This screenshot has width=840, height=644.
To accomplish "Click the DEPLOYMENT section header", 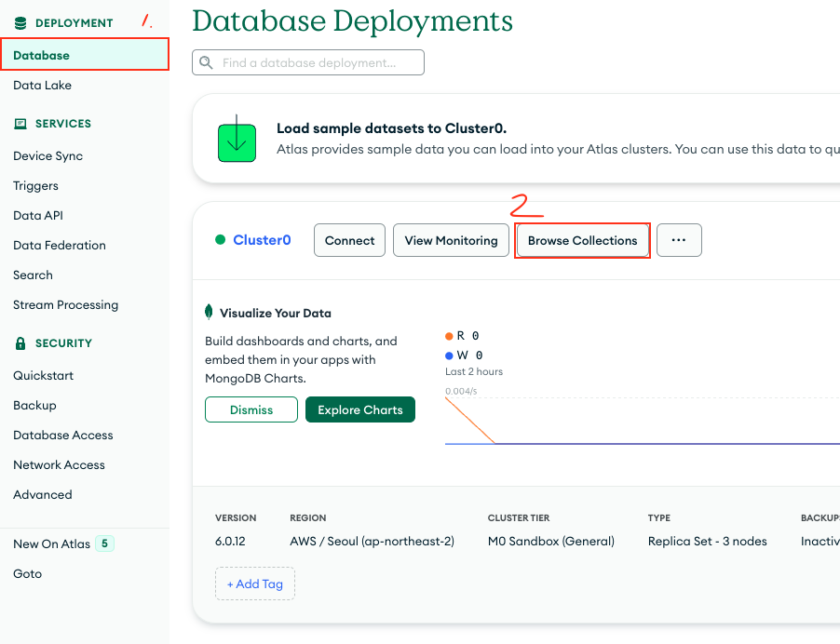I will 74,23.
